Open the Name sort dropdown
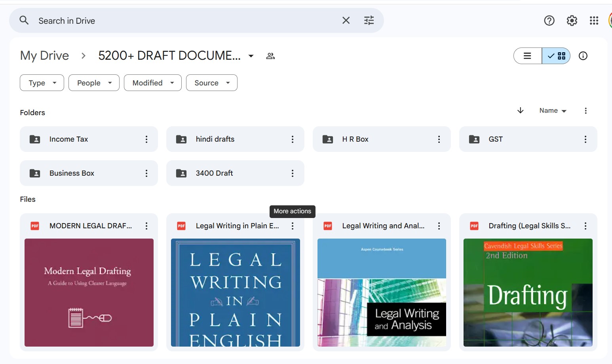This screenshot has height=364, width=612. pos(553,111)
